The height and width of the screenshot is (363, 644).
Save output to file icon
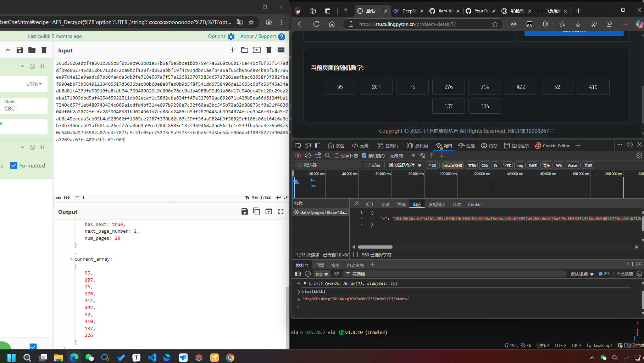coord(245,211)
